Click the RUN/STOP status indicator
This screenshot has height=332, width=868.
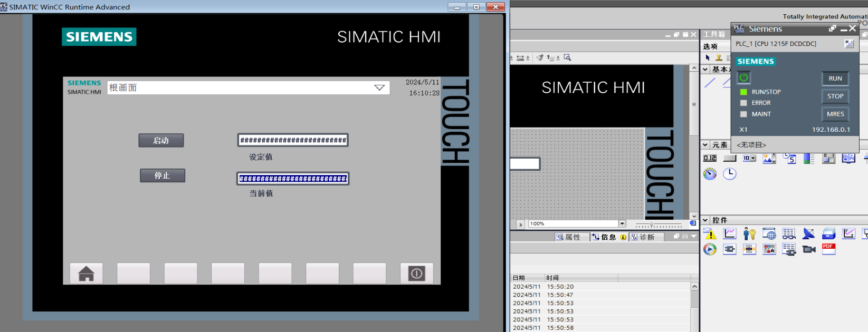click(743, 92)
